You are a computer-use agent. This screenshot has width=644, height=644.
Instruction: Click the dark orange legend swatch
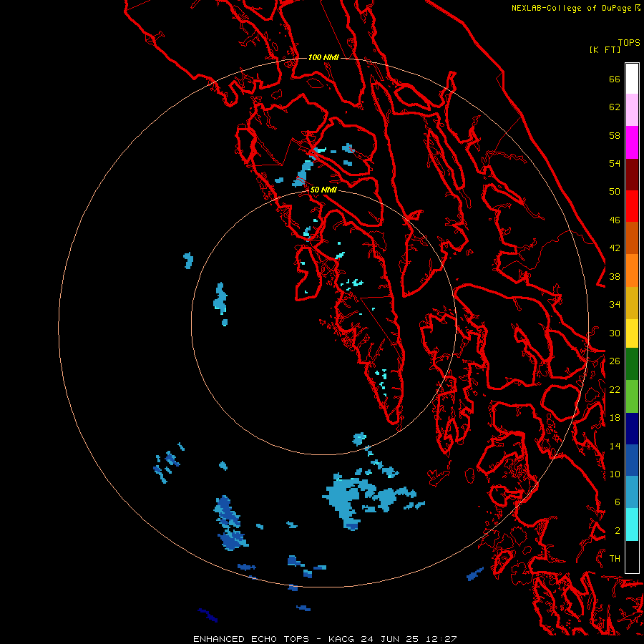point(632,238)
